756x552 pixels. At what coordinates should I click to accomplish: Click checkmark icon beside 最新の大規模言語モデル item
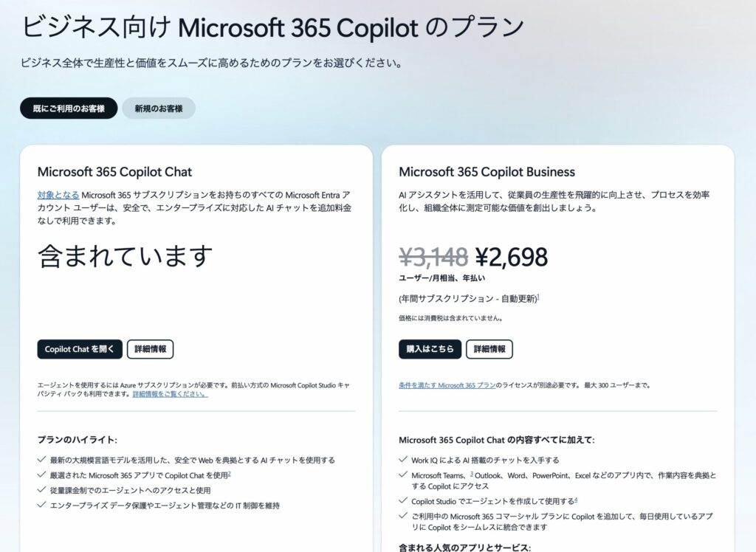[41, 460]
